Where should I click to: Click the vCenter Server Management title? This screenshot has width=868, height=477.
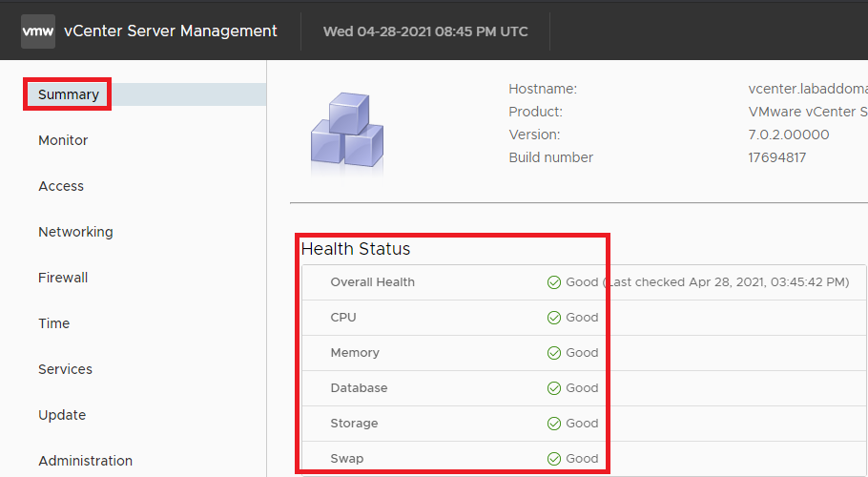pos(171,31)
